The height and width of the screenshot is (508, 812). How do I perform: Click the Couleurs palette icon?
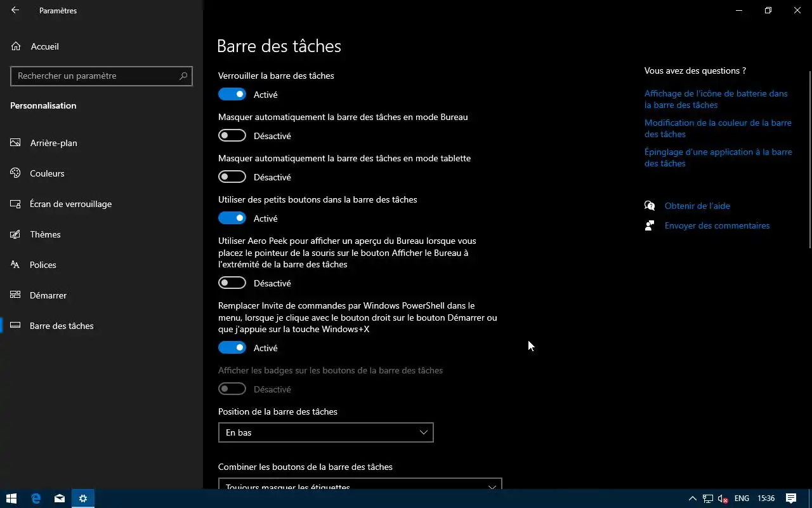16,173
